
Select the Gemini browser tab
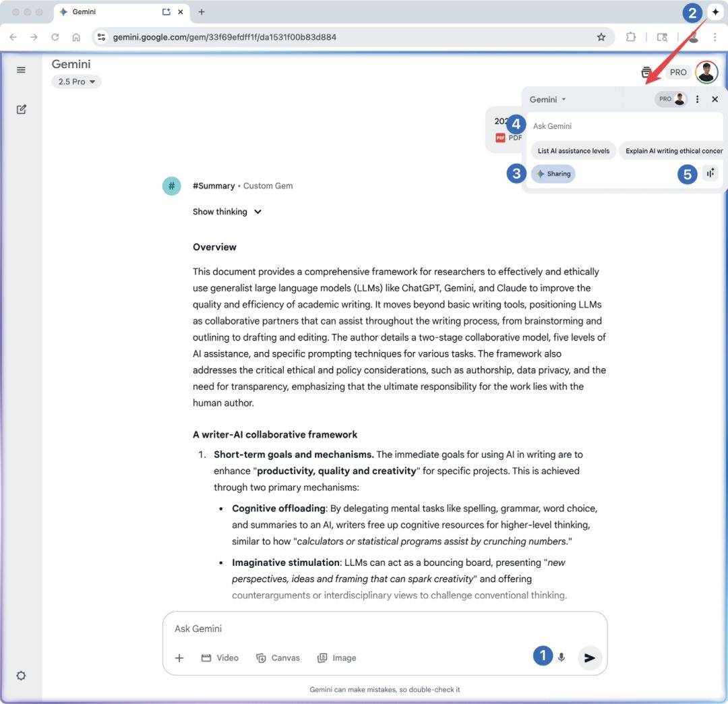click(108, 12)
